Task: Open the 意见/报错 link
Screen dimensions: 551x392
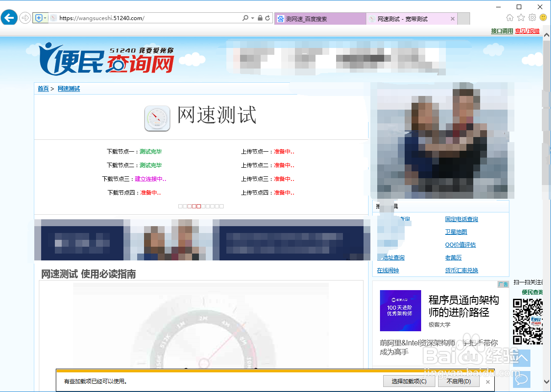Action: pos(527,31)
